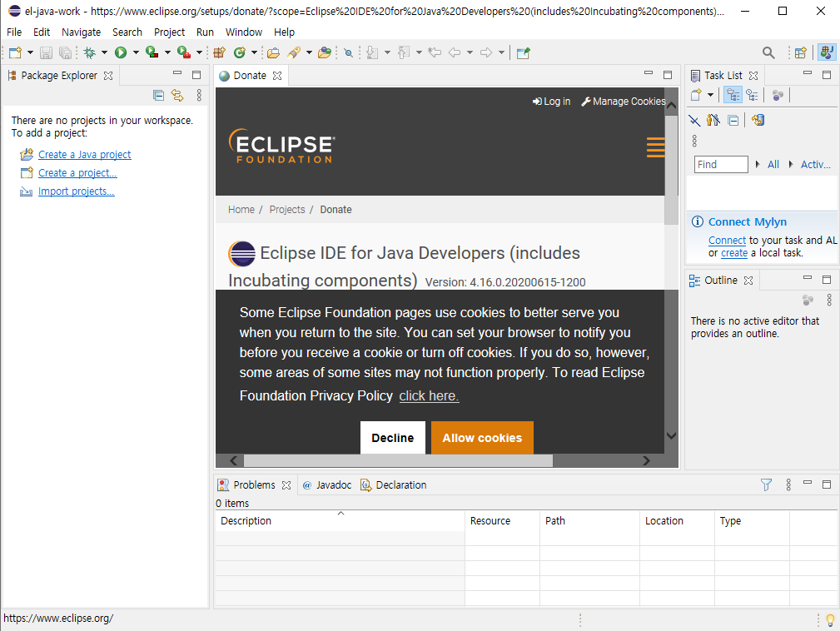This screenshot has width=840, height=631.
Task: Open filters funnel in Problems view
Action: [766, 484]
